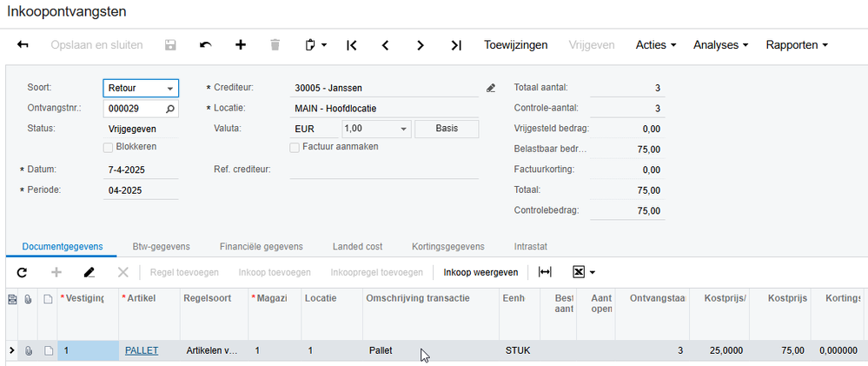The height and width of the screenshot is (366, 868).
Task: Click the Datum field 7-4-2025
Action: pyautogui.click(x=141, y=170)
